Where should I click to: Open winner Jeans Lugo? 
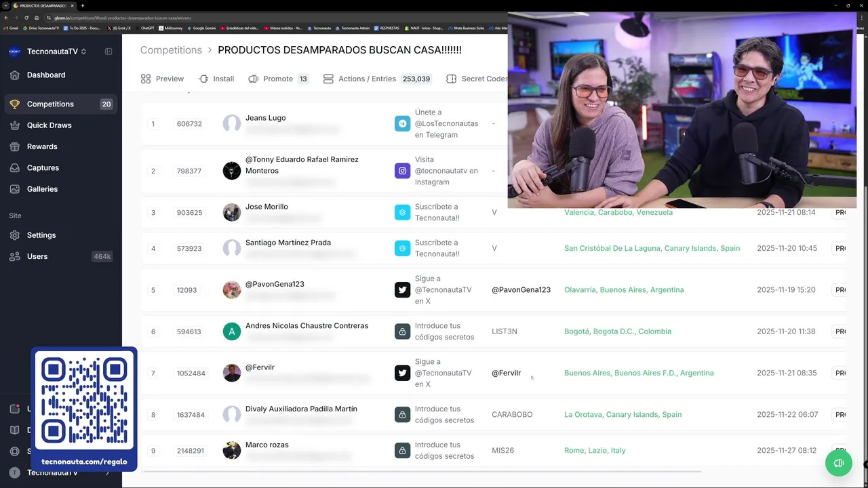[x=265, y=118]
